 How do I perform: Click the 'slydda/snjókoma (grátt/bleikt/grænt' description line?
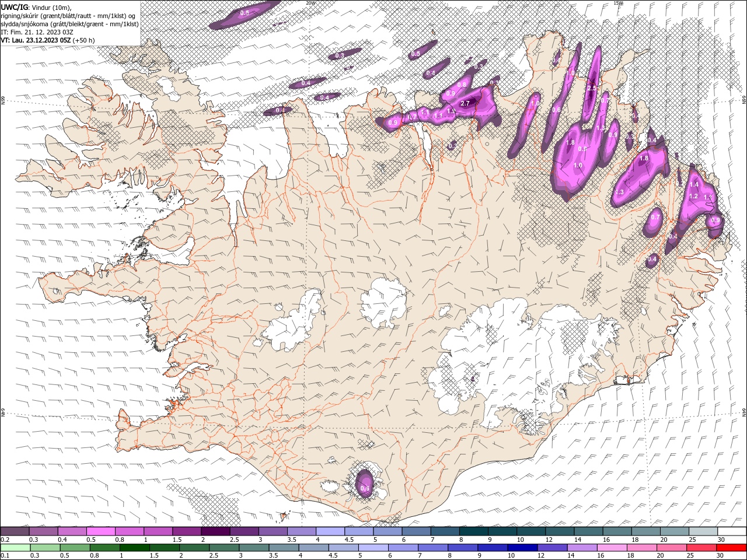70,23
